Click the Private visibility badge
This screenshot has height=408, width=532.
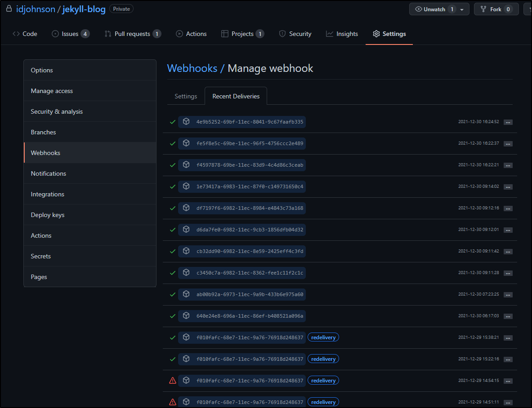click(121, 9)
